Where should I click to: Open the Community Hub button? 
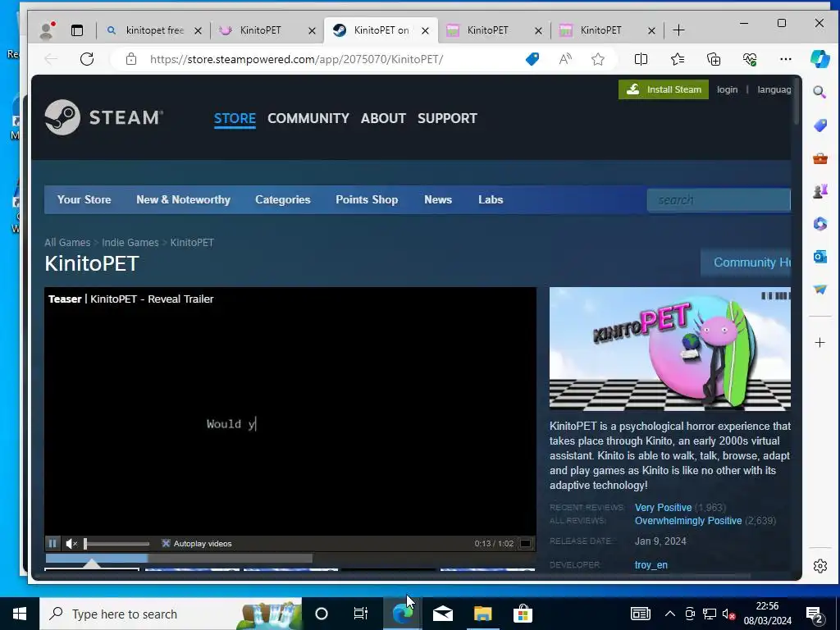click(x=746, y=262)
